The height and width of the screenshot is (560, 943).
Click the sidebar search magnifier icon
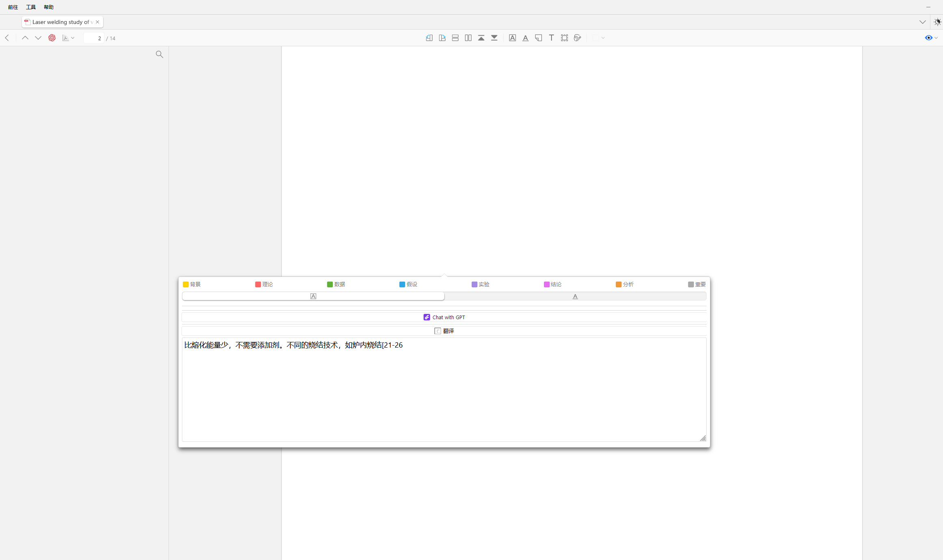160,54
